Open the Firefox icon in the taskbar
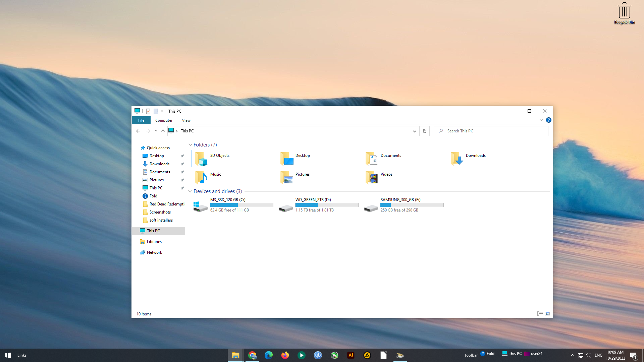Image resolution: width=644 pixels, height=362 pixels. coord(285,355)
